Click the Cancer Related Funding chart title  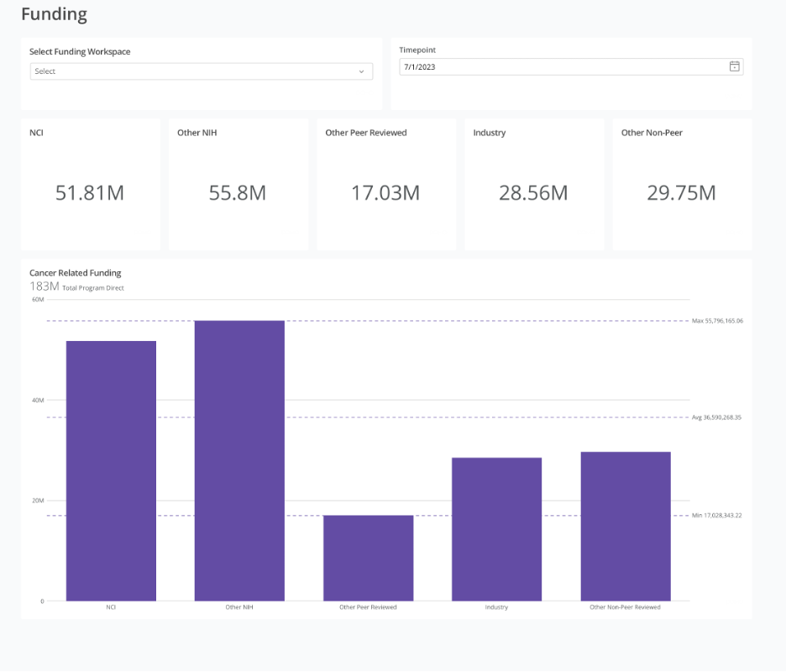click(76, 273)
